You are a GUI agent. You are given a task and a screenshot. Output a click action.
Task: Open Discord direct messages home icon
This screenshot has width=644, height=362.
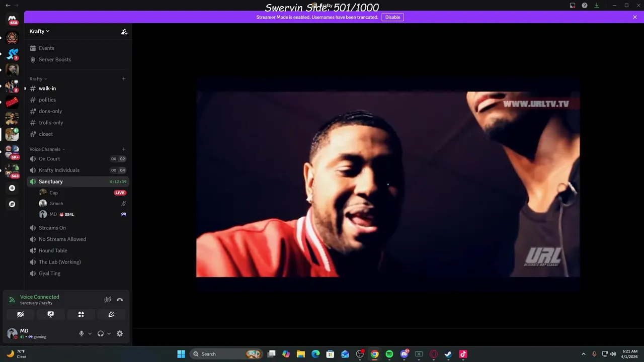click(x=12, y=19)
